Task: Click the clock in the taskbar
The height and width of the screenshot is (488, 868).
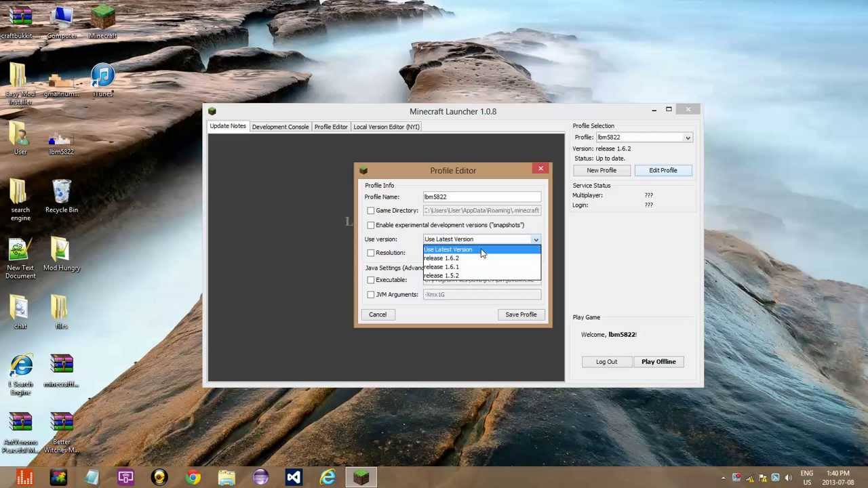Action: point(838,477)
